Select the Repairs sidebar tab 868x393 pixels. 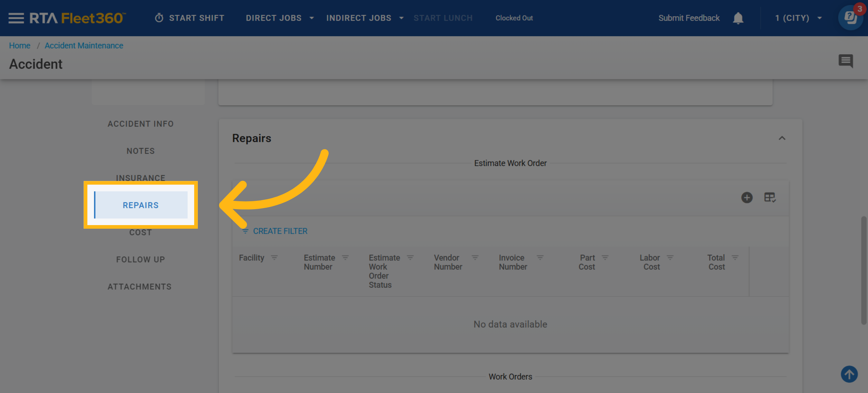point(141,205)
